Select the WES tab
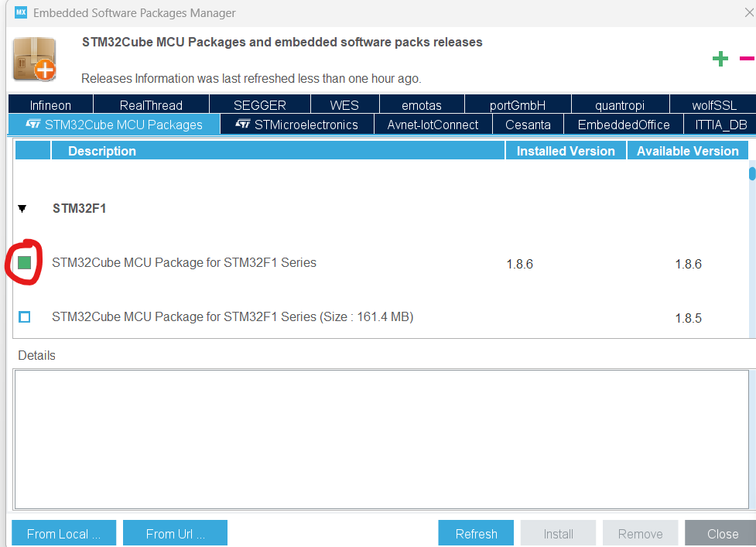 pyautogui.click(x=344, y=104)
